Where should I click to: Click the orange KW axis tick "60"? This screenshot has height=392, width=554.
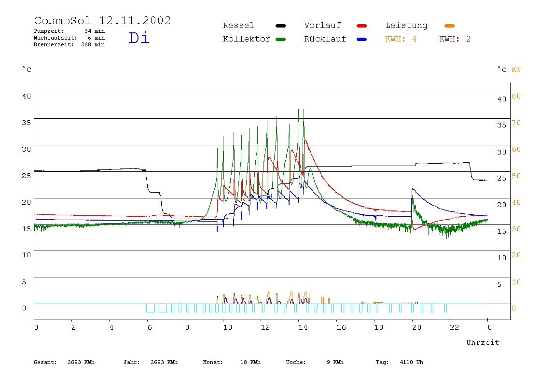pos(516,149)
